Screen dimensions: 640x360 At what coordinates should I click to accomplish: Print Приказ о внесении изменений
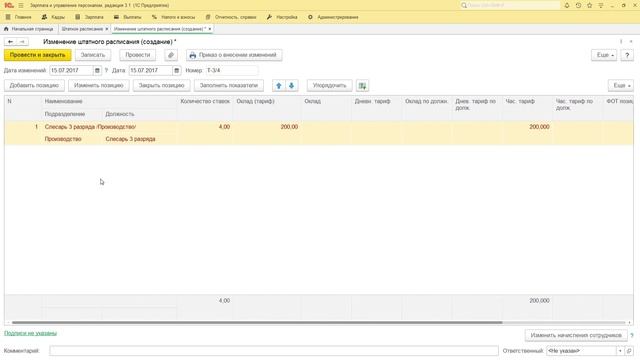pos(234,55)
